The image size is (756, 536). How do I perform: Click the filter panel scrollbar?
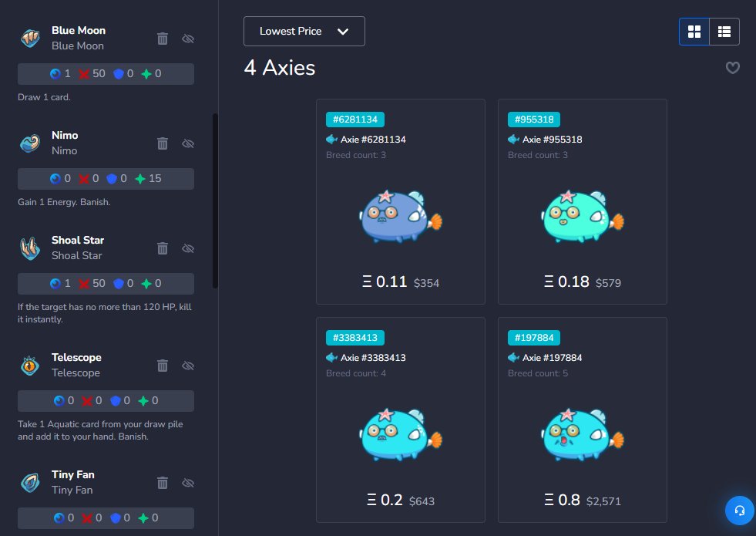point(215,201)
